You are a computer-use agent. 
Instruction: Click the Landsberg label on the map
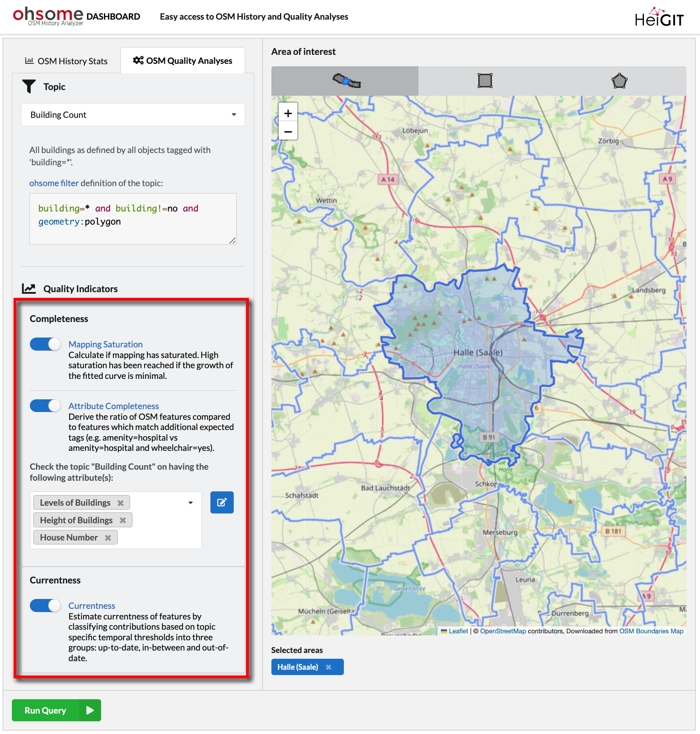(649, 290)
